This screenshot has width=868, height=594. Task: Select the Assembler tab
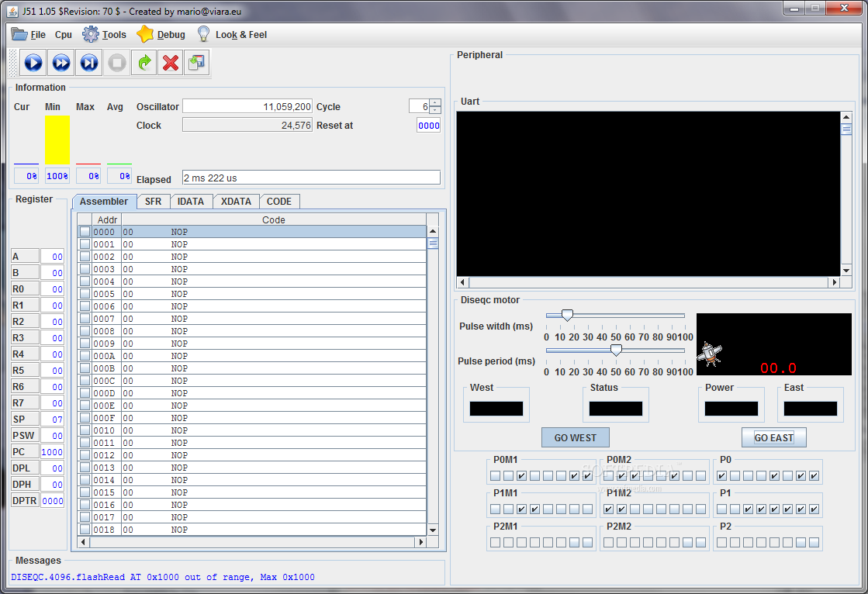click(x=104, y=202)
